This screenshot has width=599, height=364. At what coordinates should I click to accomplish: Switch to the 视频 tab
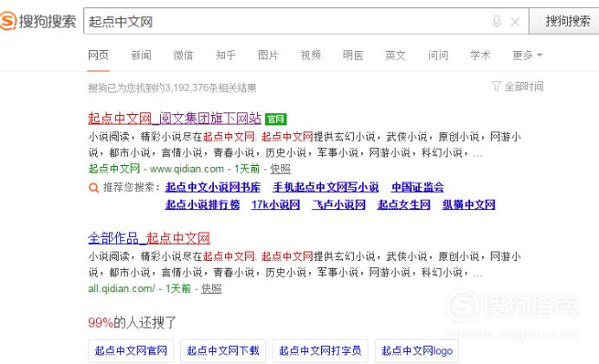pyautogui.click(x=311, y=55)
